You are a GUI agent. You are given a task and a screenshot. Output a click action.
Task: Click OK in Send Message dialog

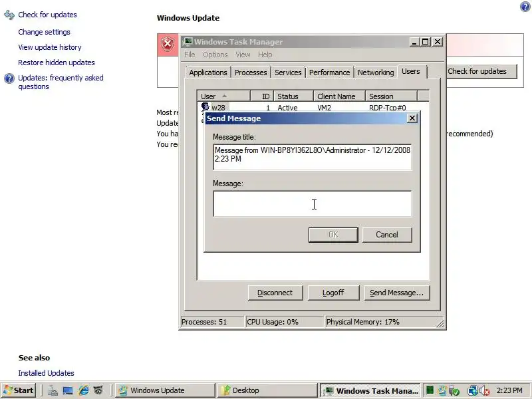pos(333,235)
